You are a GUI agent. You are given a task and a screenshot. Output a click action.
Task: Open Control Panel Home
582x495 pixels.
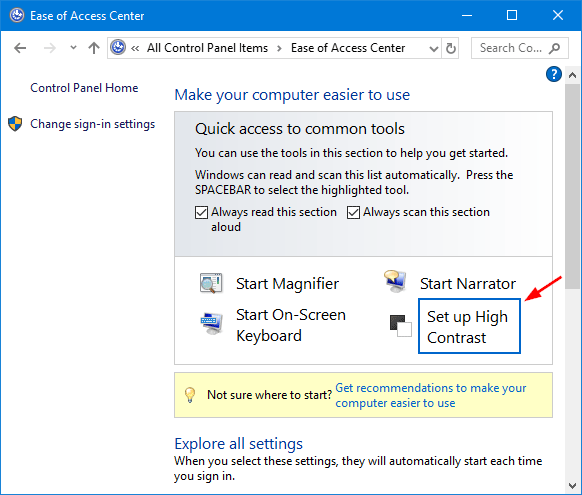click(84, 88)
